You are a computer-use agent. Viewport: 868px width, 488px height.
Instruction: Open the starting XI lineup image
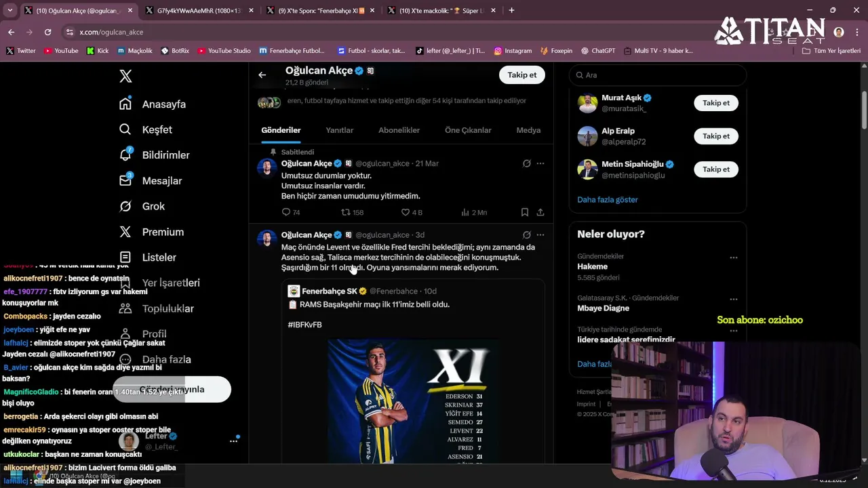(x=414, y=401)
